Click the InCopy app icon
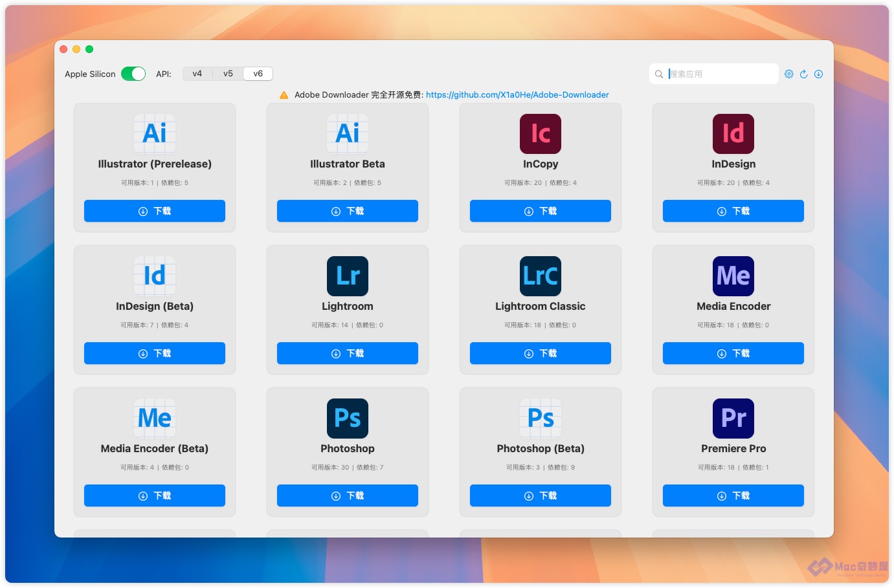This screenshot has height=588, width=894. pyautogui.click(x=541, y=134)
